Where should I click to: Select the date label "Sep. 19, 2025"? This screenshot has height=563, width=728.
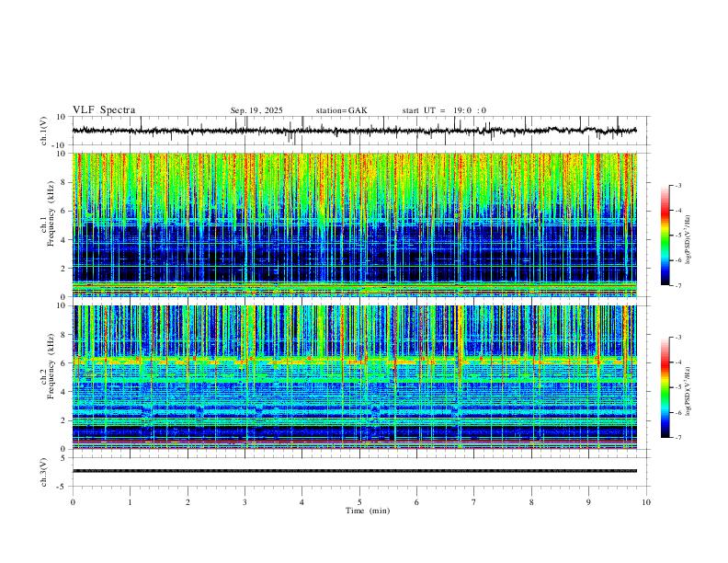coord(256,110)
